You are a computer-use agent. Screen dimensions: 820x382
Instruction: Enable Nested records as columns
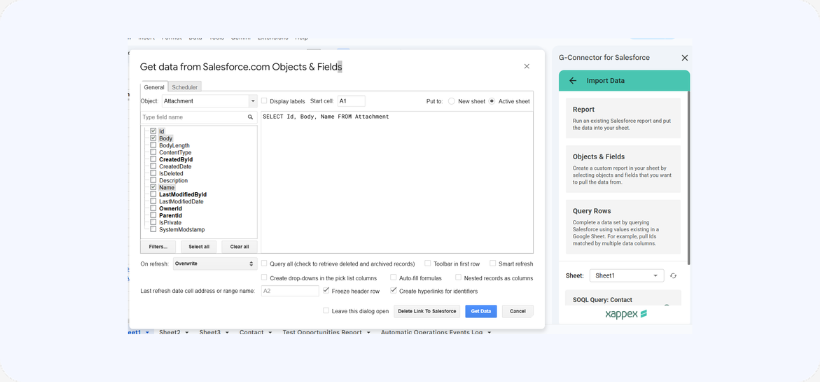click(459, 278)
